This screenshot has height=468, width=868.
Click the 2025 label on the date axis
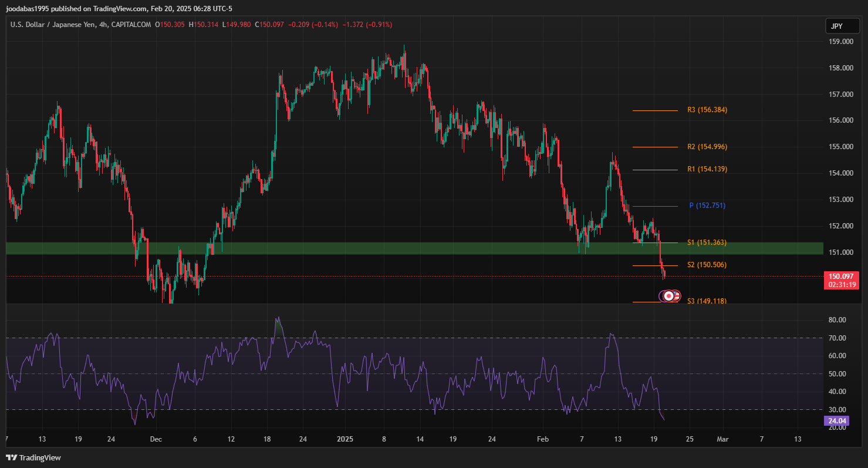[x=345, y=439]
